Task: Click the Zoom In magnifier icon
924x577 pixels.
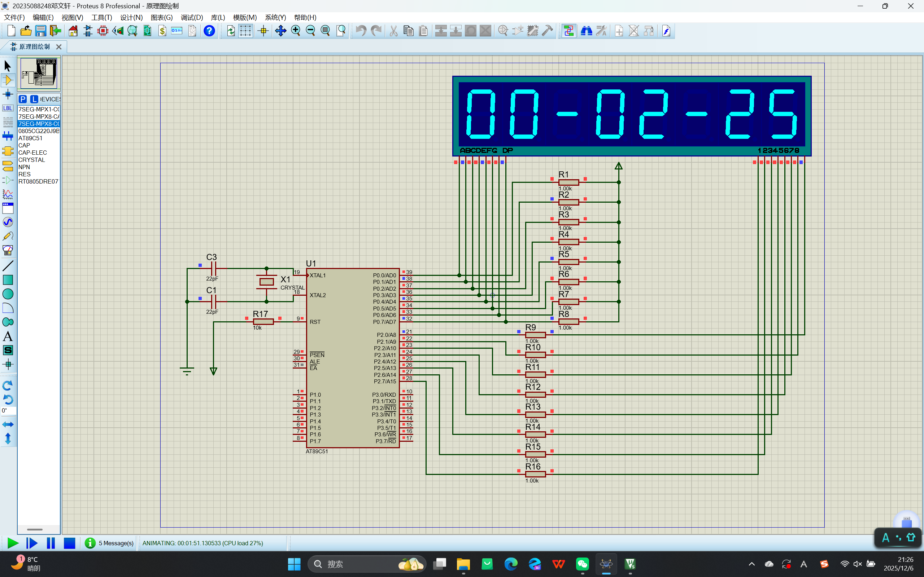Action: coord(296,31)
